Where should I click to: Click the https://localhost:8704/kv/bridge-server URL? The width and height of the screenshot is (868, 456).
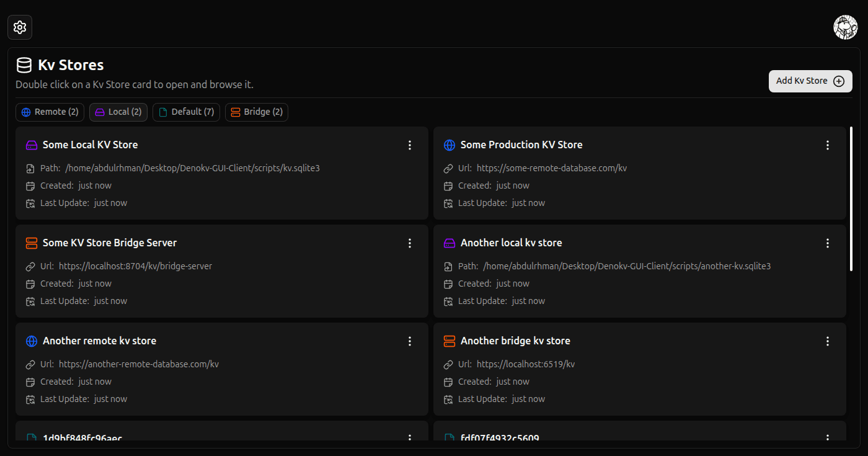136,266
